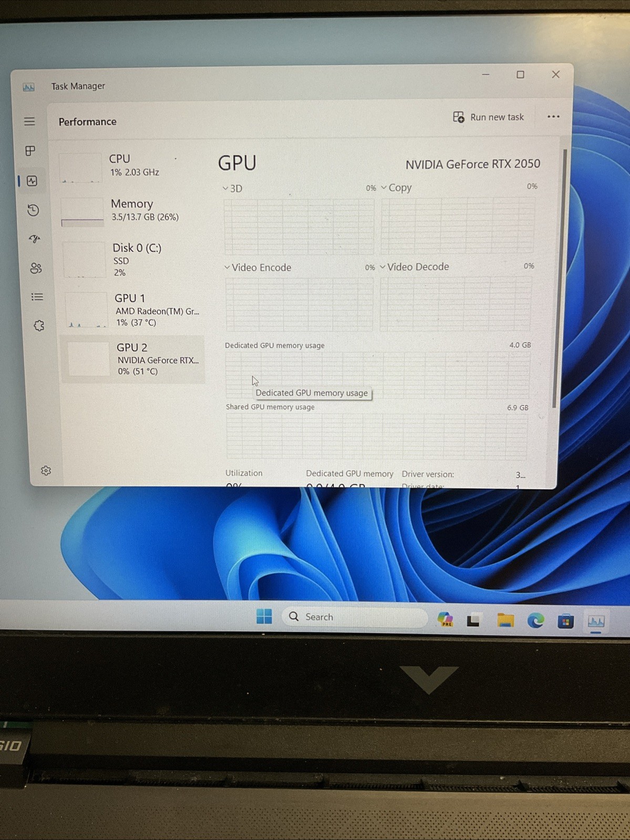Open Task Manager settings gear
The height and width of the screenshot is (840, 630).
46,471
